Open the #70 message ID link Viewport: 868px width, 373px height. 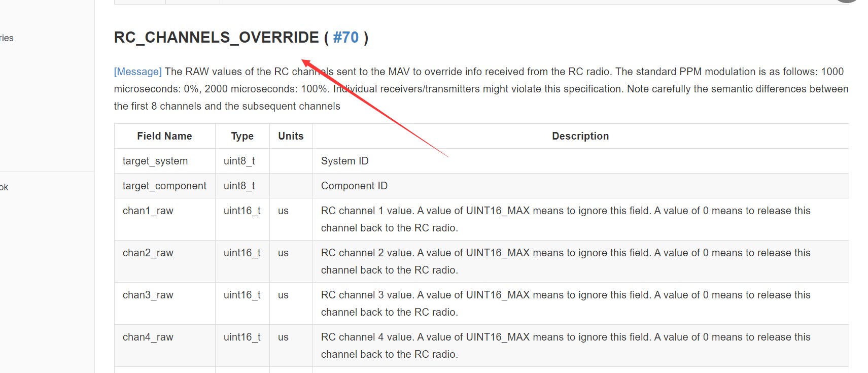tap(345, 38)
